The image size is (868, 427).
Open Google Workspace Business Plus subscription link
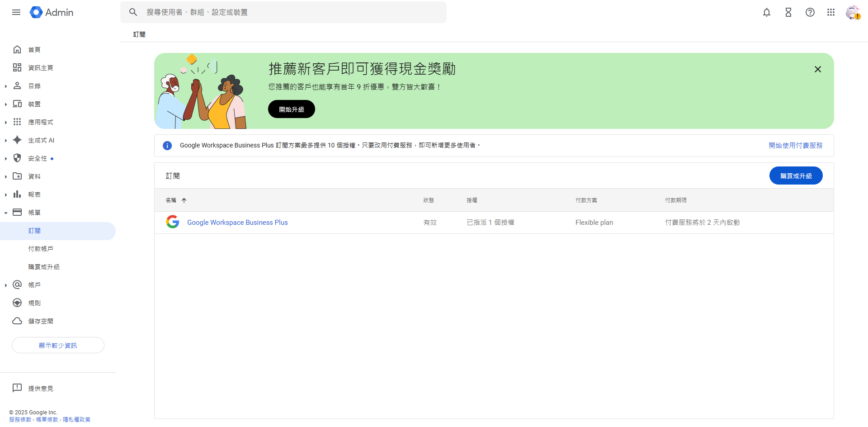[237, 223]
